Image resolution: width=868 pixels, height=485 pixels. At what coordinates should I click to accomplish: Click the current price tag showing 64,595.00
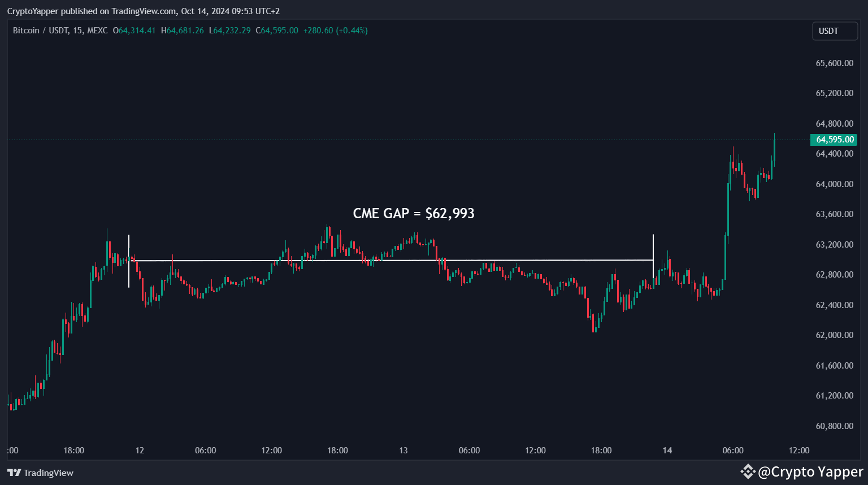835,139
